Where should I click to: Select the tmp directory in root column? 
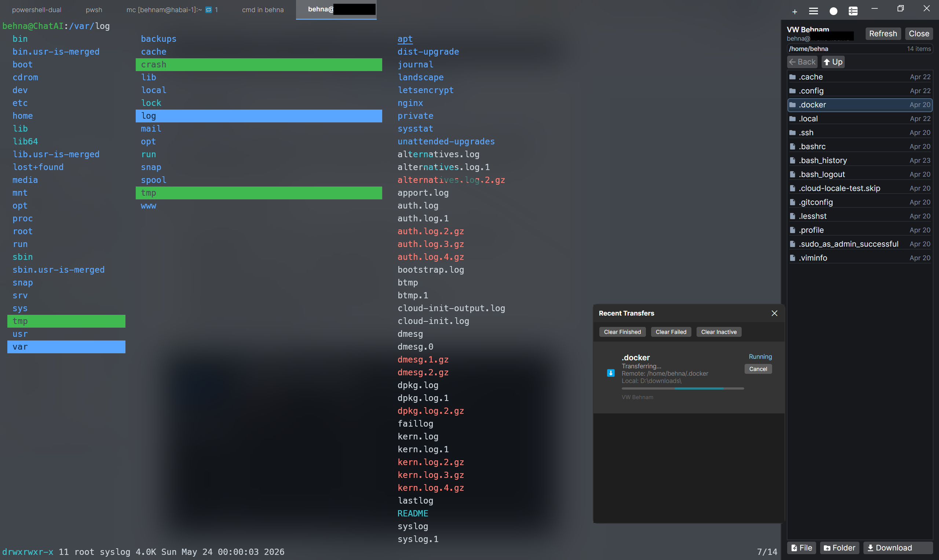tap(66, 321)
